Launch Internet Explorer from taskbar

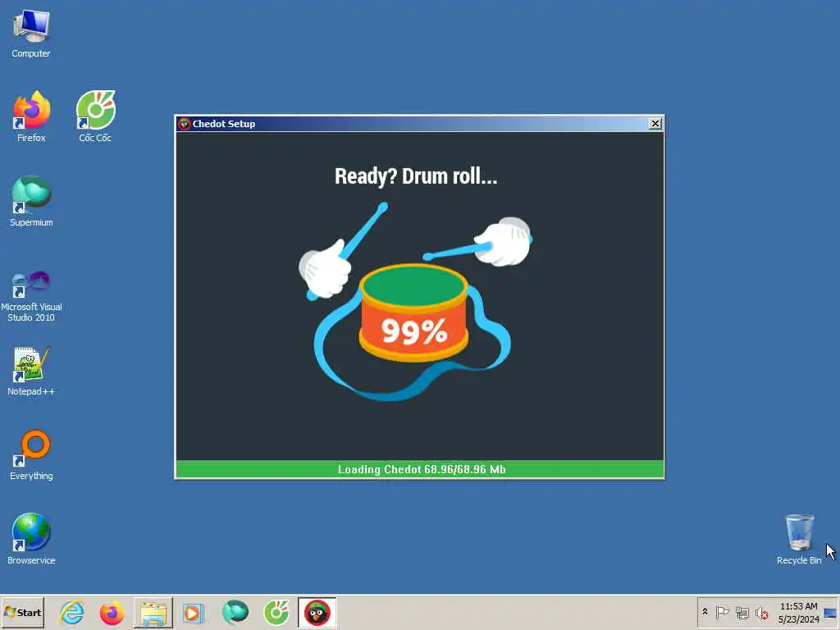tap(72, 612)
